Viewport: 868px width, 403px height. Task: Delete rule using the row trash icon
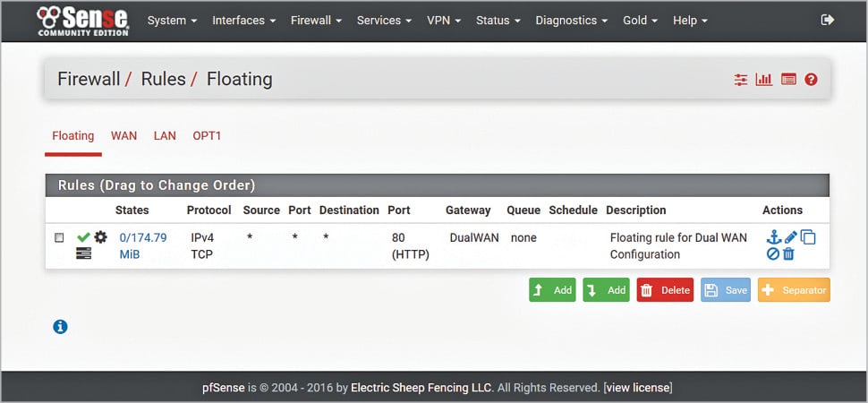pyautogui.click(x=788, y=254)
